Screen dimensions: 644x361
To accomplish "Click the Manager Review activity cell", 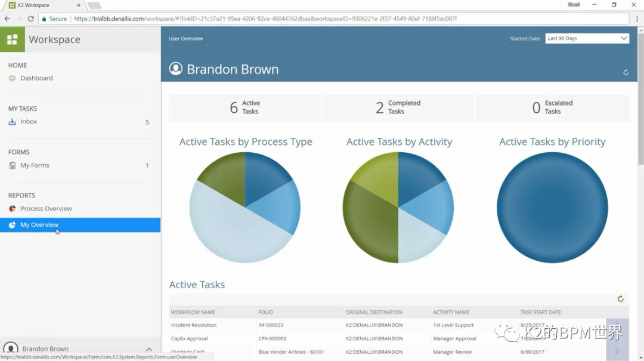I will click(452, 352).
